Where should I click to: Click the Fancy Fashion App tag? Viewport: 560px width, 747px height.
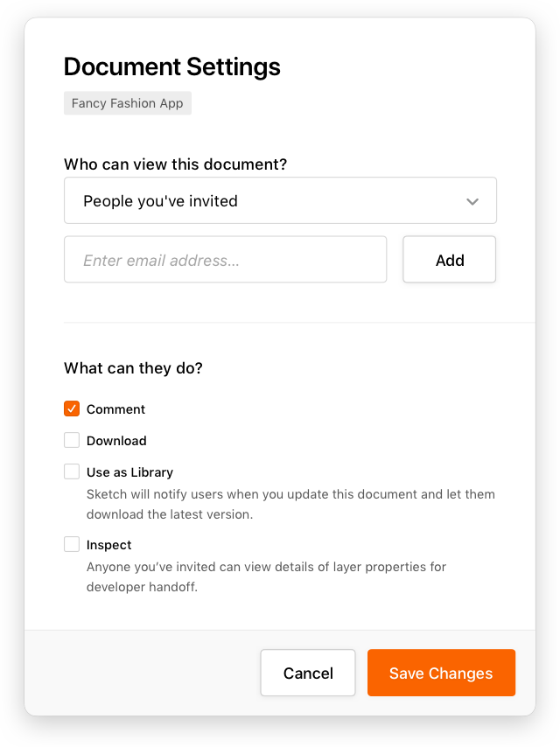[x=128, y=103]
